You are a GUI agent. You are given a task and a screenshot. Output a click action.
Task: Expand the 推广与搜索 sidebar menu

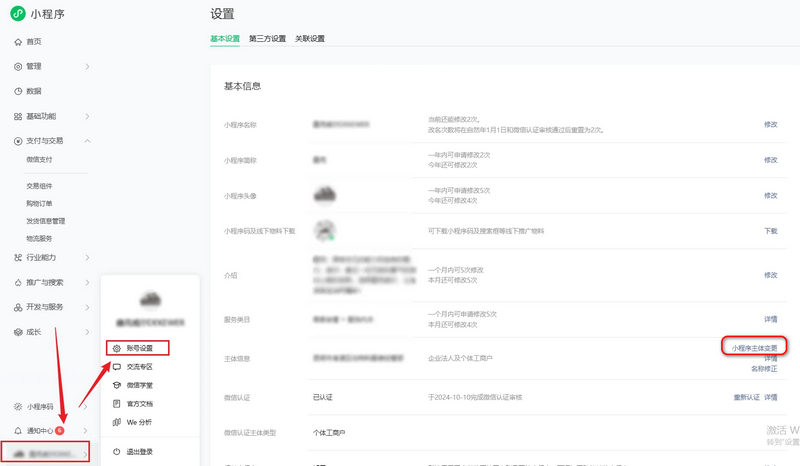(x=50, y=282)
